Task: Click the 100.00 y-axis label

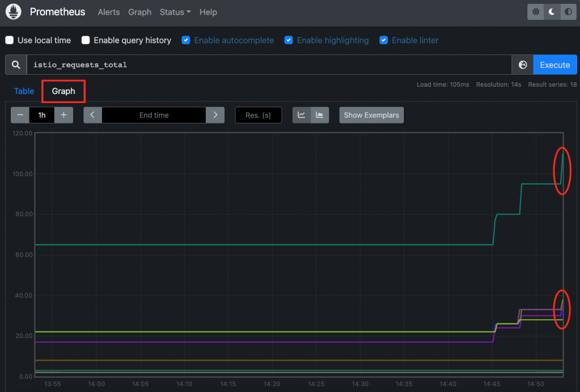Action: [23, 174]
